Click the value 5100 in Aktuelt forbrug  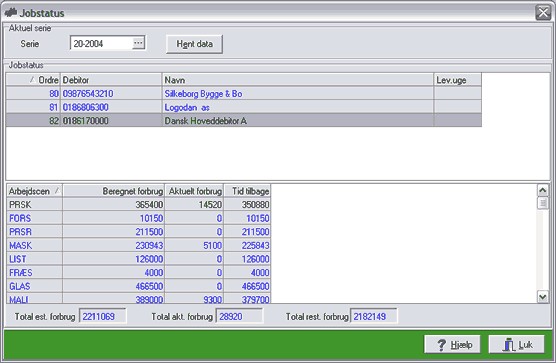(212, 245)
